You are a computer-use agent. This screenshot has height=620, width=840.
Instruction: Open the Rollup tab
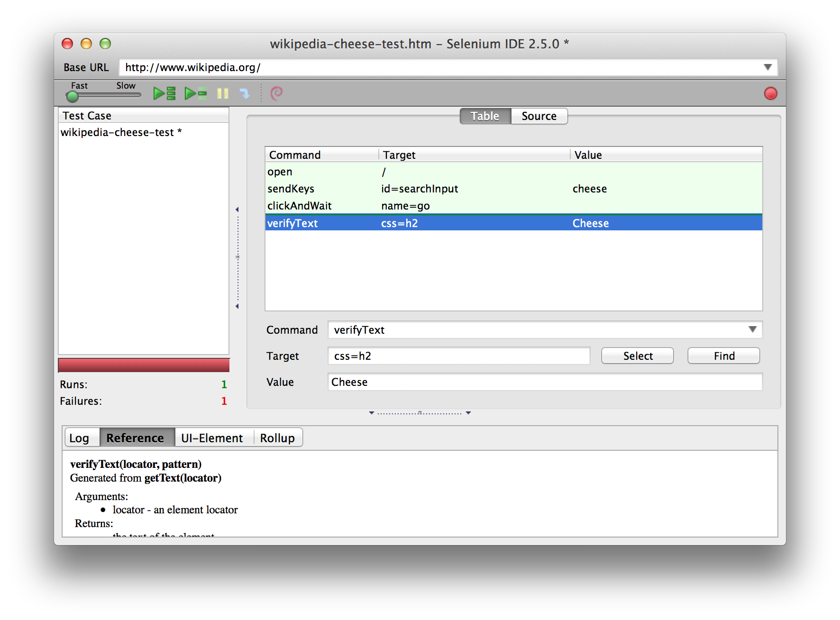point(277,438)
